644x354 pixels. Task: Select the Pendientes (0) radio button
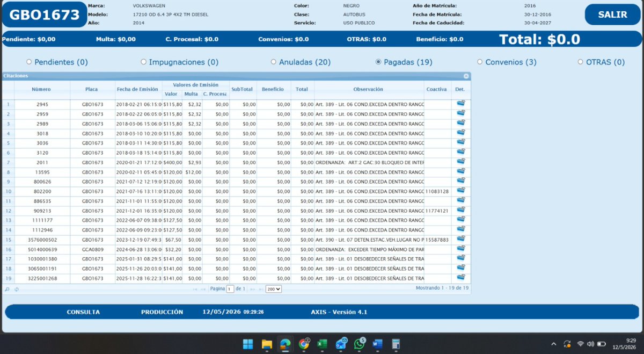29,62
